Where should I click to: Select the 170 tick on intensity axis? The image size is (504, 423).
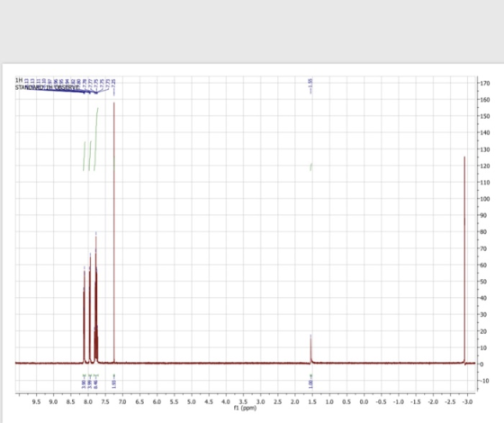pyautogui.click(x=485, y=83)
